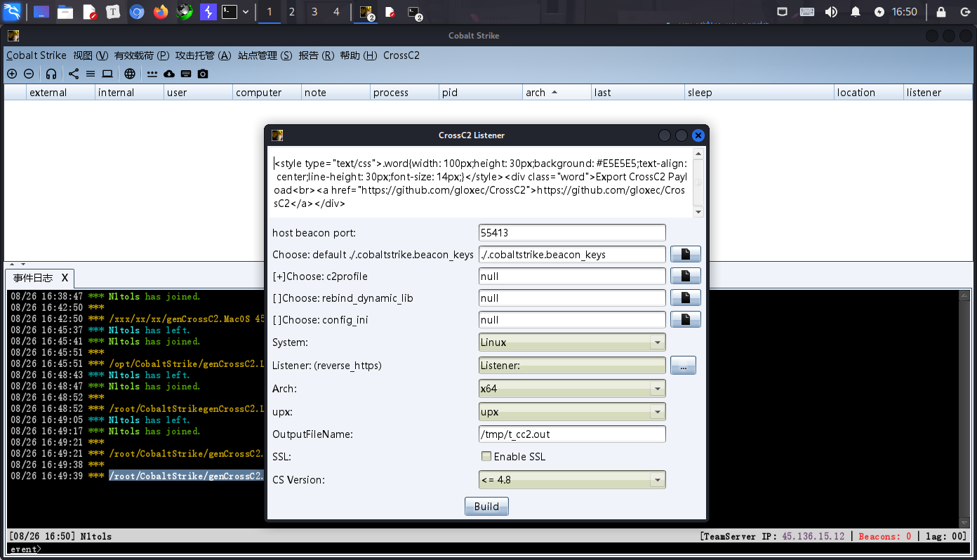The height and width of the screenshot is (560, 977).
Task: Click the cloud download icon in toolbar
Action: 169,74
